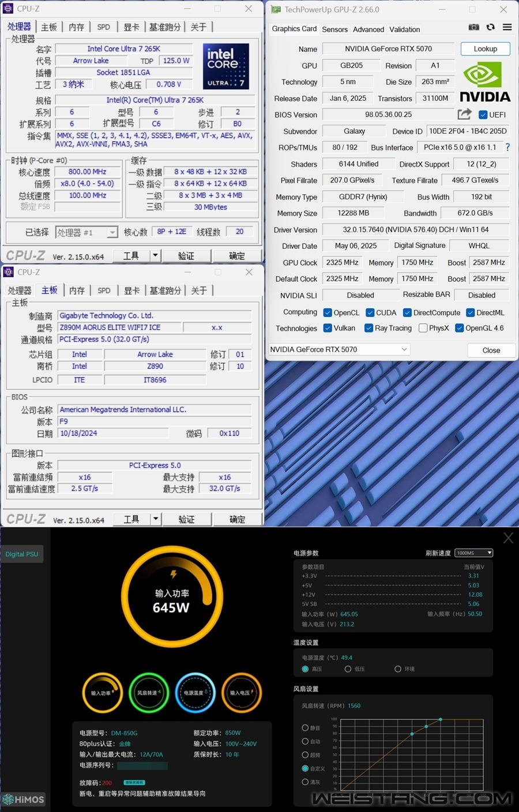Click the small teal button beside fault code 200

click(134, 782)
